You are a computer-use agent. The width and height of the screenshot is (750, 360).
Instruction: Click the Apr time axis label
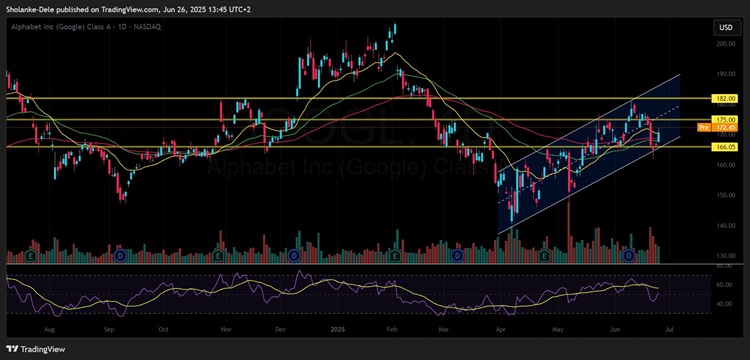click(x=501, y=330)
